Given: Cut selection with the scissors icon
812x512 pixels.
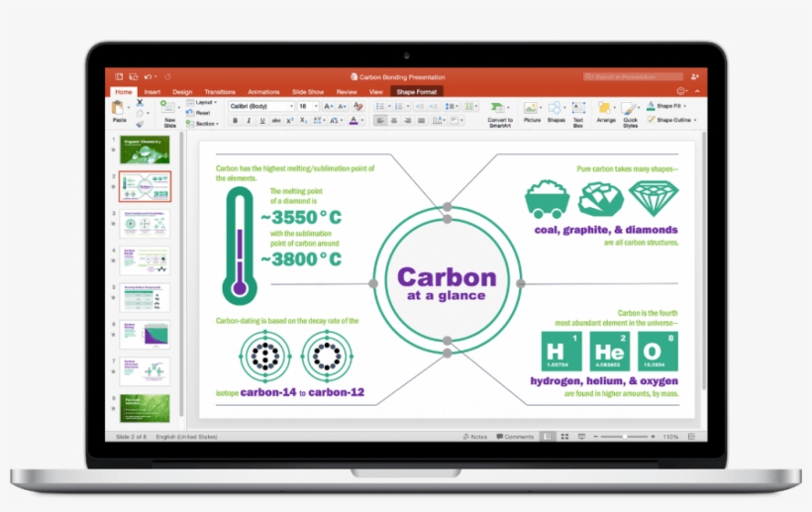Looking at the screenshot, I should pyautogui.click(x=140, y=103).
